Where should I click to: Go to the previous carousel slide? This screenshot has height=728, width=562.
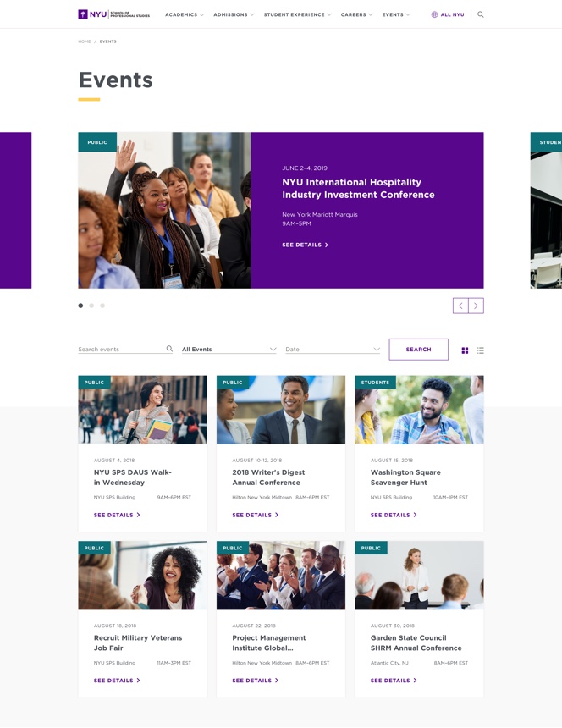tap(460, 306)
